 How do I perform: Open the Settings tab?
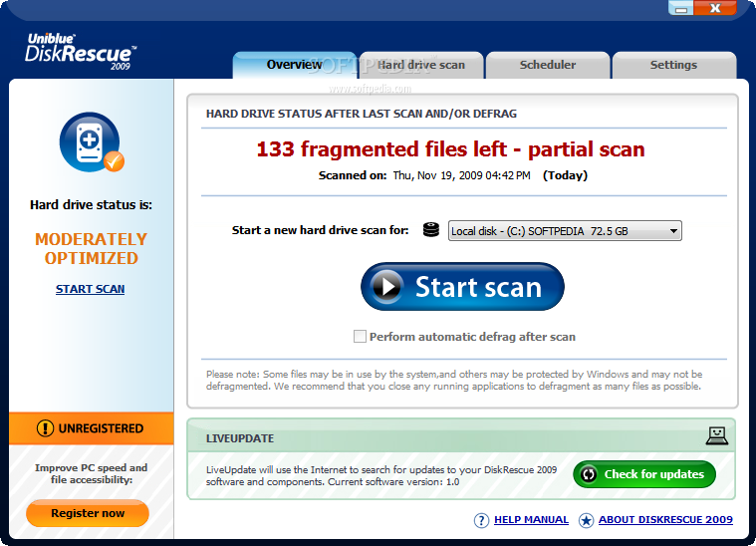point(673,65)
